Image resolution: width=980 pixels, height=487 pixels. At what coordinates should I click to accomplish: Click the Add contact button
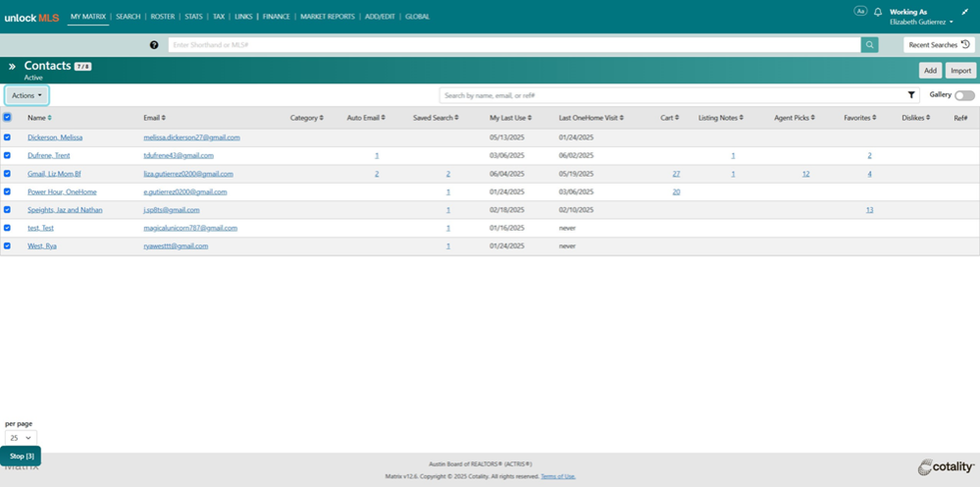coord(931,71)
